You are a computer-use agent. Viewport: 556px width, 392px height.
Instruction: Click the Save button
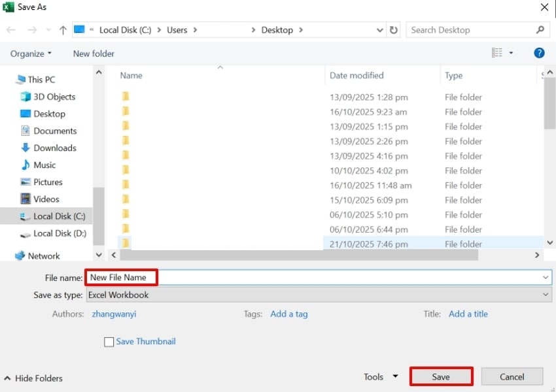tap(441, 377)
